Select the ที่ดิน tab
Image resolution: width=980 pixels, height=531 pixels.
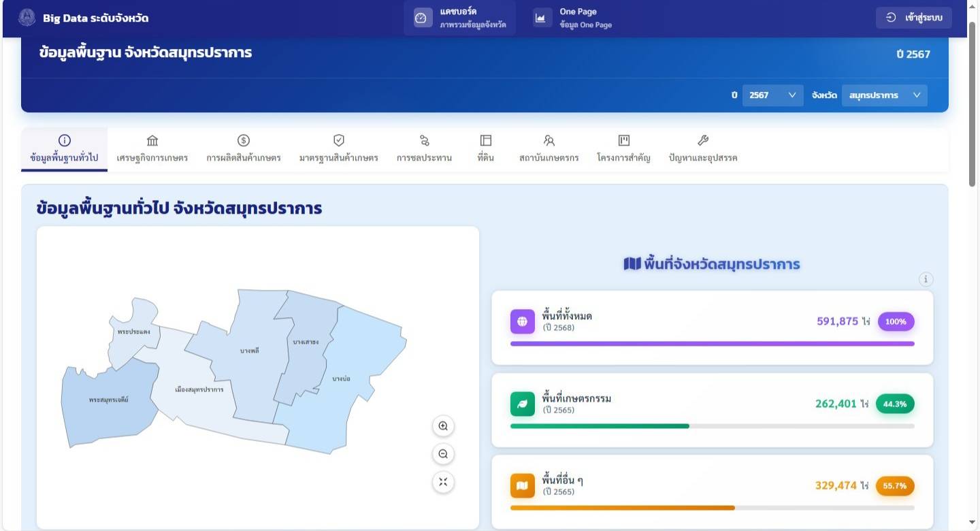coord(485,148)
